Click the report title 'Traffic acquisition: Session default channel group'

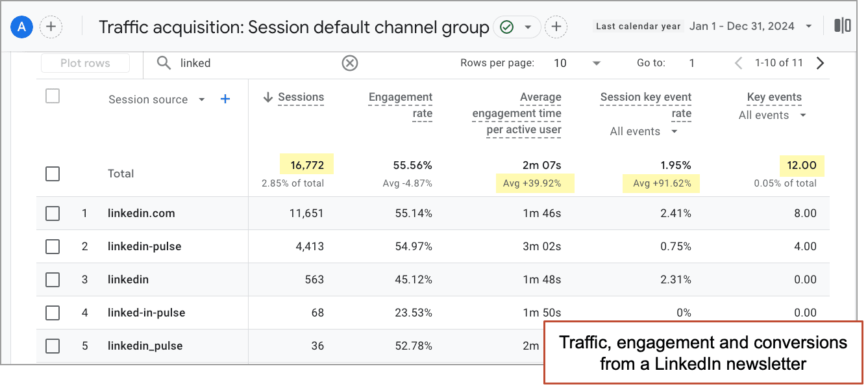point(293,27)
